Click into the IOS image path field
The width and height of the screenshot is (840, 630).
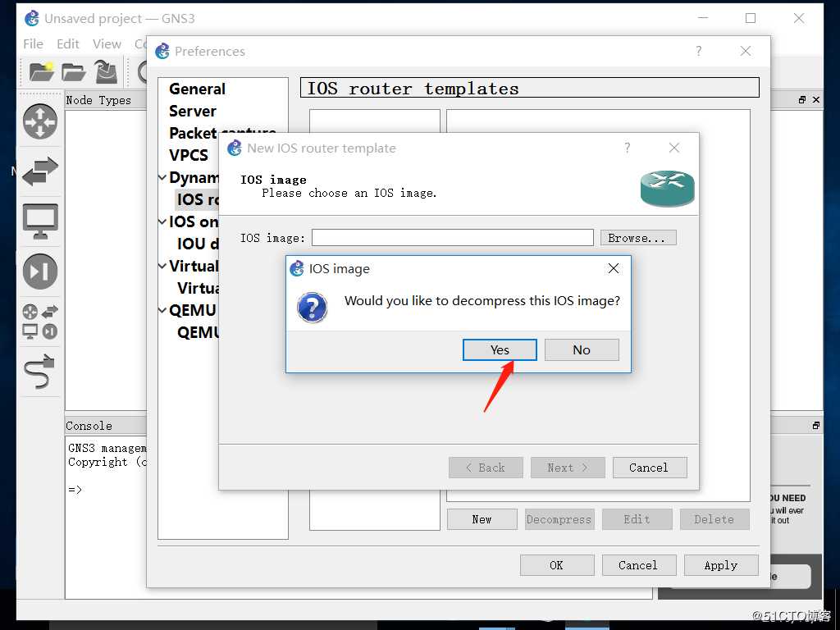coord(453,237)
